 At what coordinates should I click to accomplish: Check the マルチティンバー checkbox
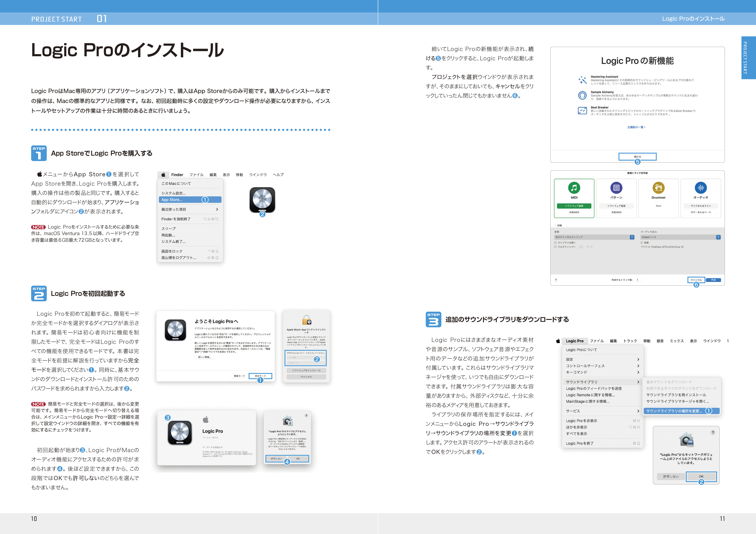(556, 247)
